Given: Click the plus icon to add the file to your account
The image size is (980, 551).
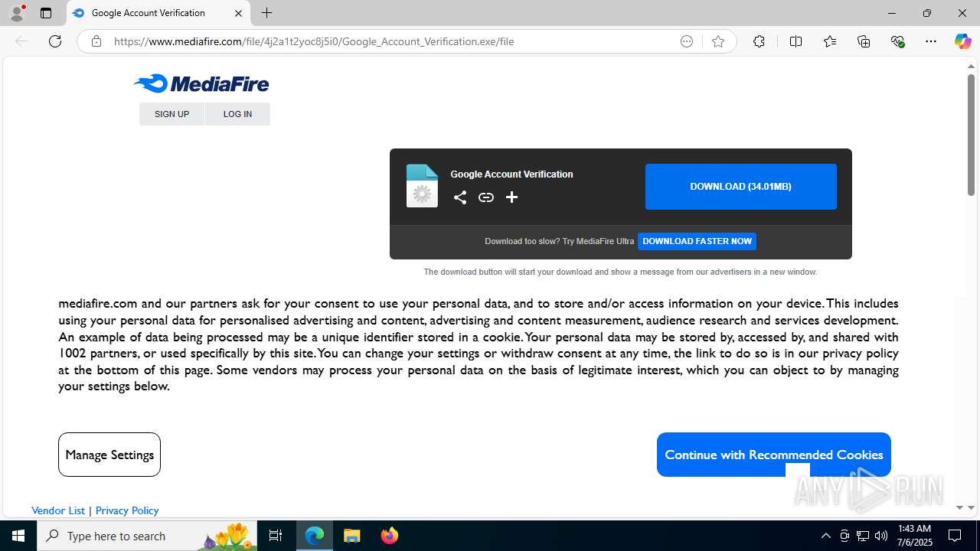Looking at the screenshot, I should [x=512, y=197].
